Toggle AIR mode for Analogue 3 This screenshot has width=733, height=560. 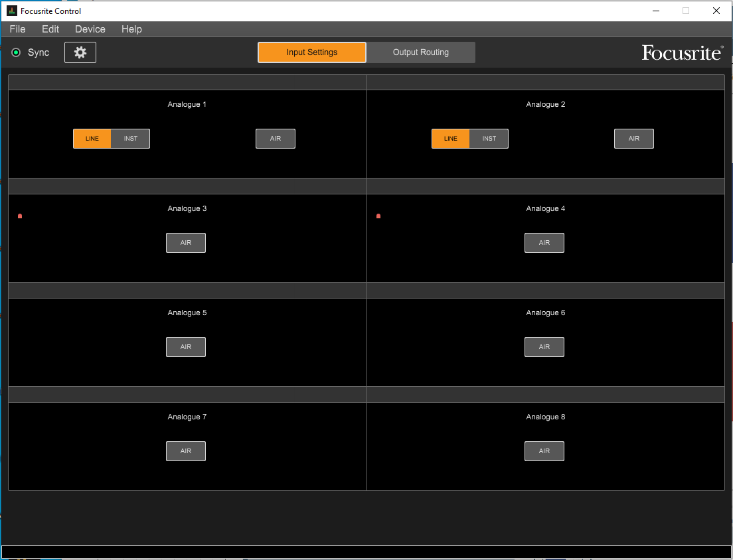[x=186, y=243]
